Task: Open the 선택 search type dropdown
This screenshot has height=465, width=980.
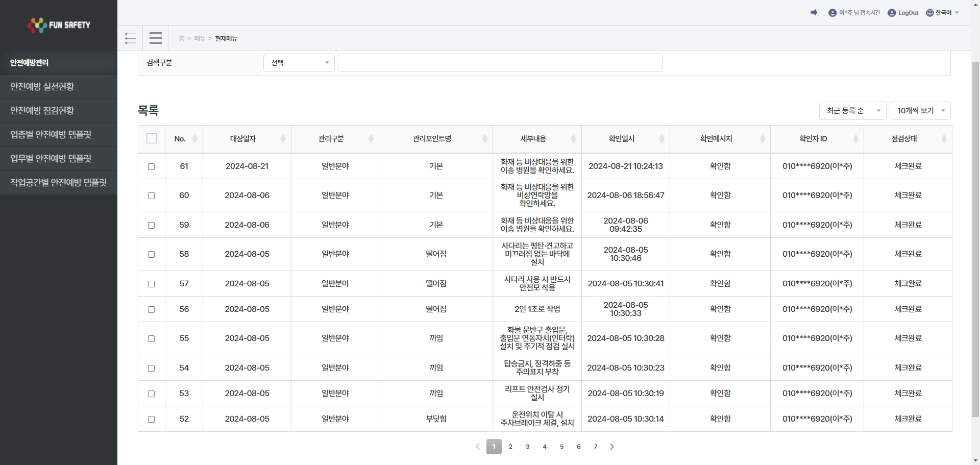Action: 299,63
